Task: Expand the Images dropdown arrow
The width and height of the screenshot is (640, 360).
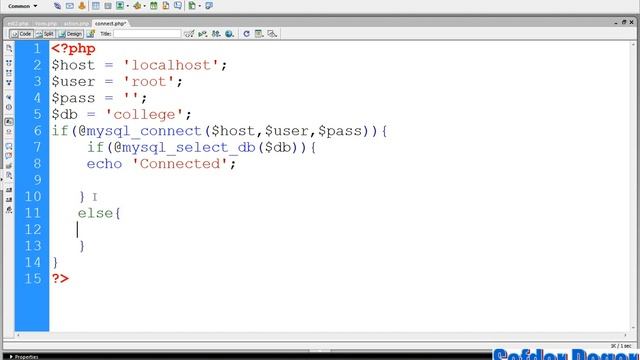Action: [128, 6]
